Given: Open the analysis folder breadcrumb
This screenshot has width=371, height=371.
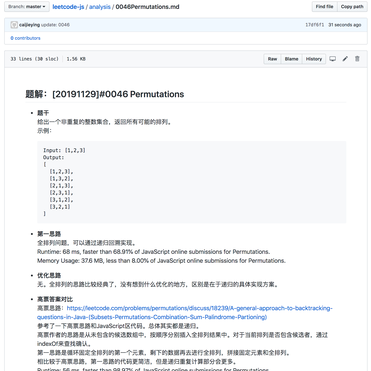Looking at the screenshot, I should click(100, 7).
